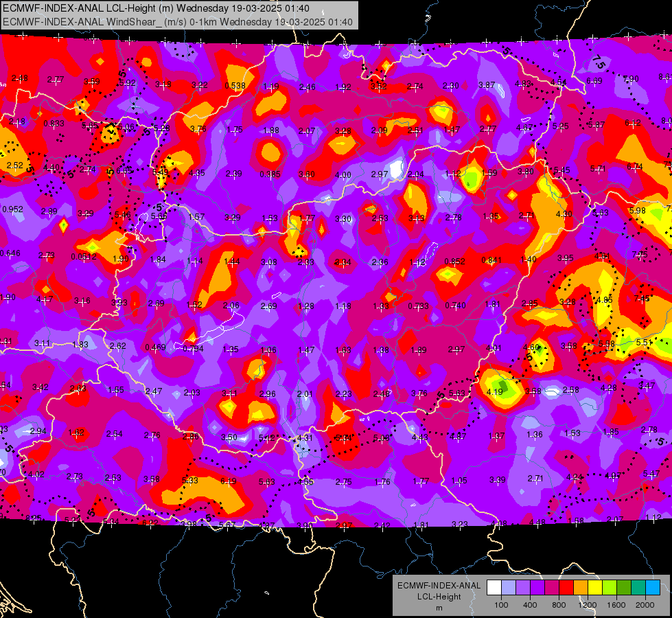Click the wind shear value 0.469

point(155,347)
